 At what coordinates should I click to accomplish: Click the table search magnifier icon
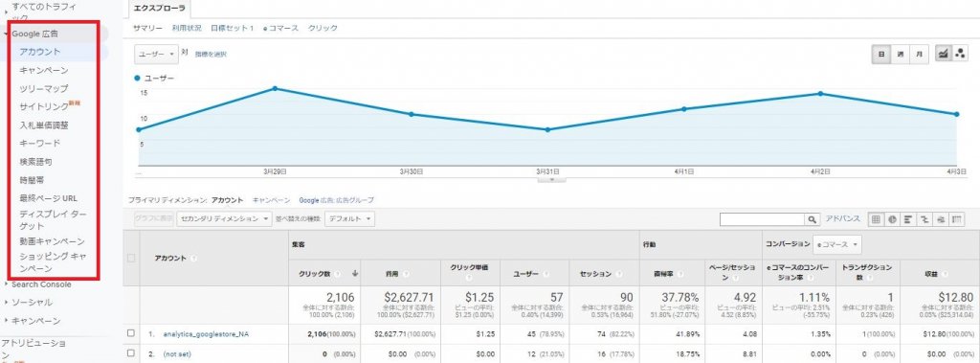point(812,219)
